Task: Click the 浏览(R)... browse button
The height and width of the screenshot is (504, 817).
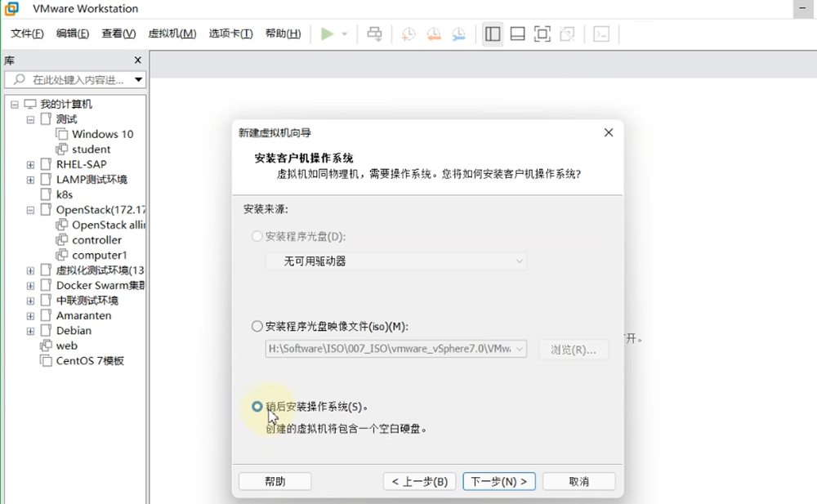Action: pos(574,349)
